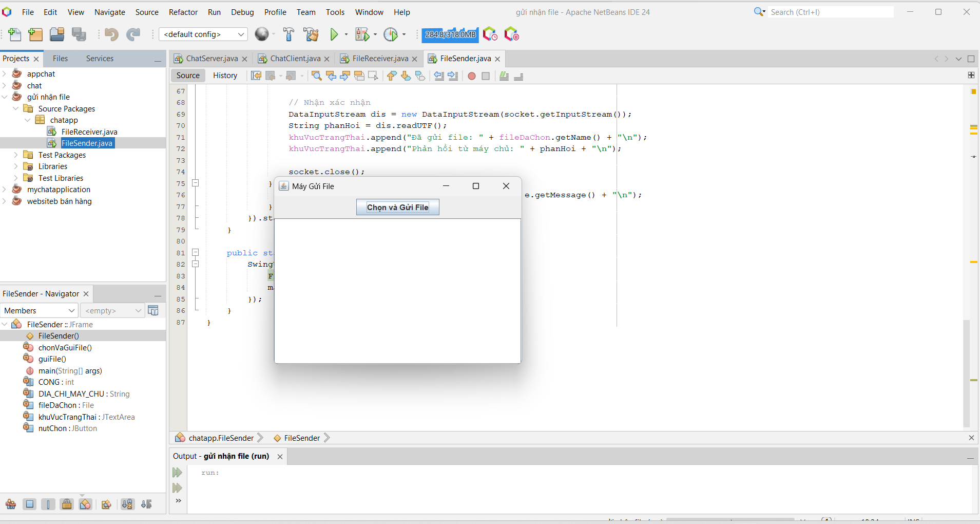Click the Profile Project clock icon

tap(391, 34)
